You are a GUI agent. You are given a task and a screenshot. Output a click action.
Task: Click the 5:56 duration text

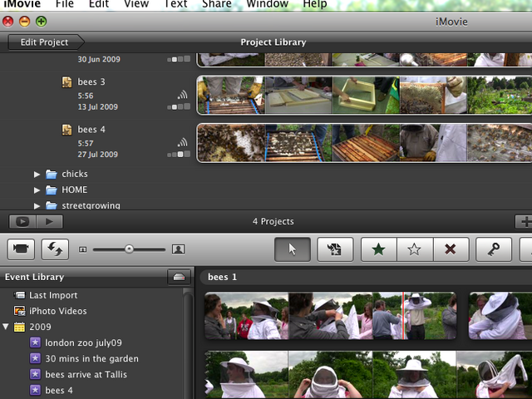86,96
